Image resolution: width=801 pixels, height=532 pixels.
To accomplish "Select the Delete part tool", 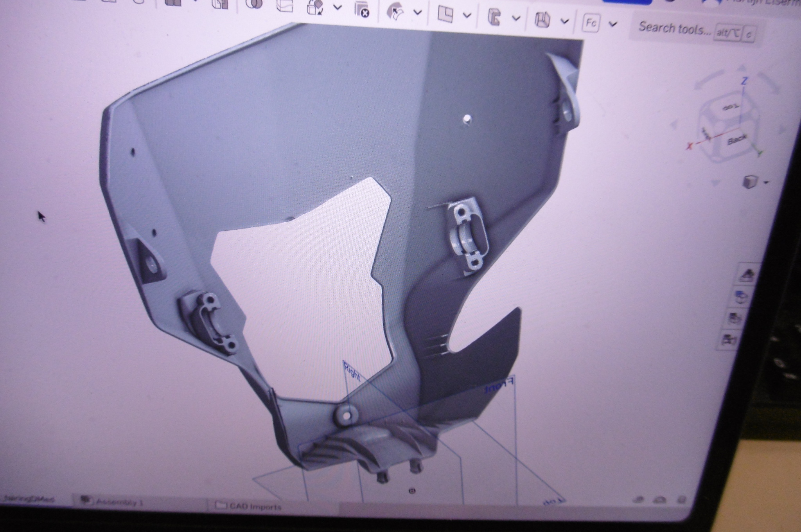I will (x=362, y=9).
